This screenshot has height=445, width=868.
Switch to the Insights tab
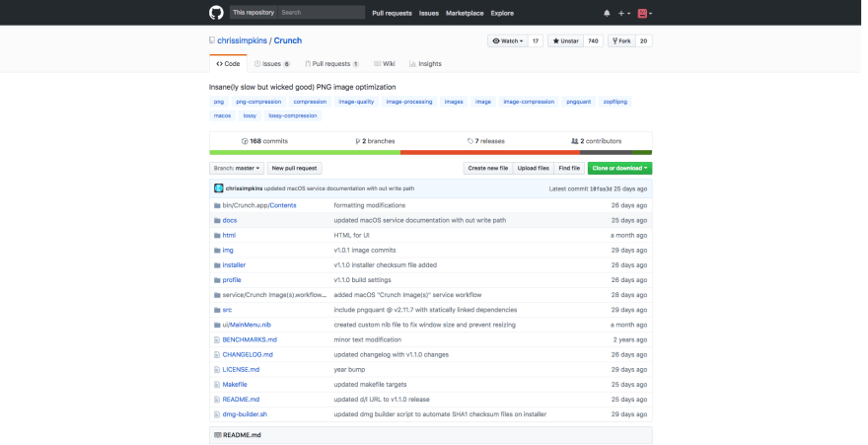point(425,64)
